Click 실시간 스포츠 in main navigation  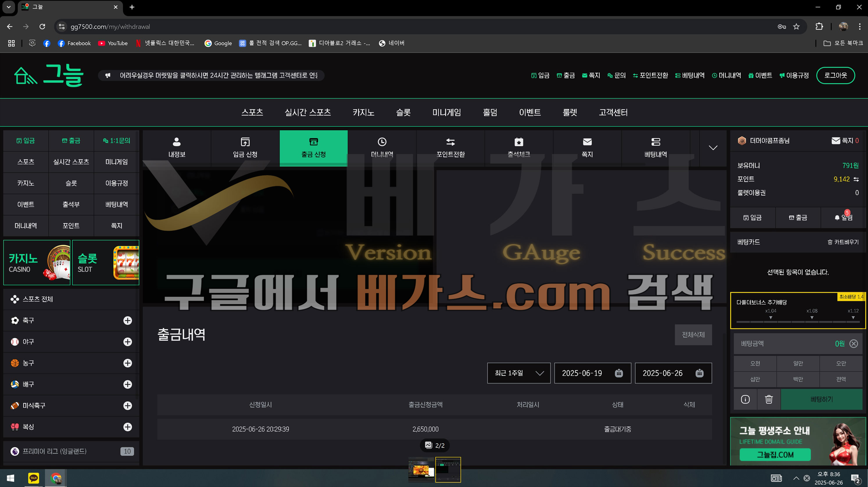(x=308, y=112)
